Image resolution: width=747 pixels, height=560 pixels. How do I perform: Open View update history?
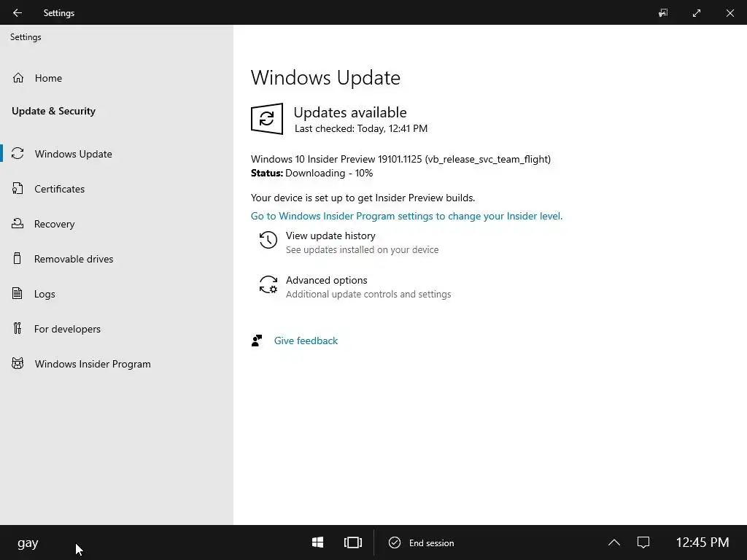point(330,236)
